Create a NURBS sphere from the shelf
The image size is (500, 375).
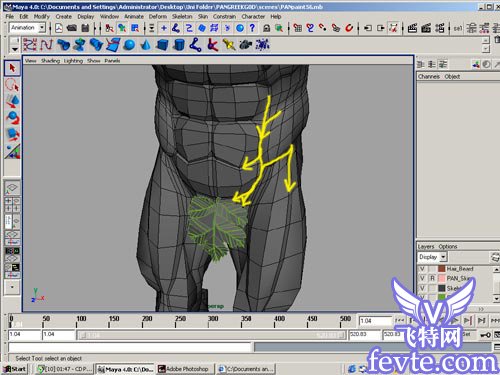tap(129, 45)
